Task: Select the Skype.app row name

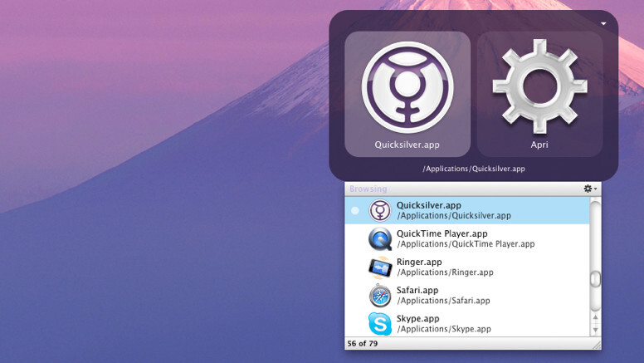Action: [417, 319]
